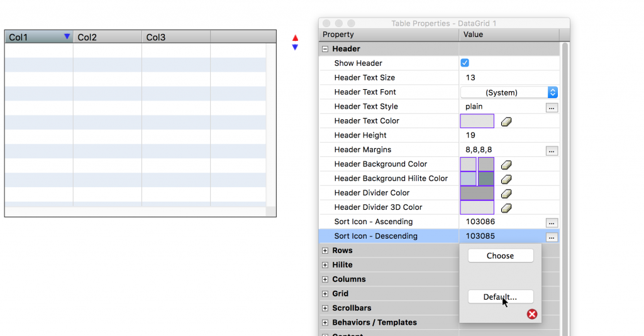Expand the Scrollbars section

point(325,308)
